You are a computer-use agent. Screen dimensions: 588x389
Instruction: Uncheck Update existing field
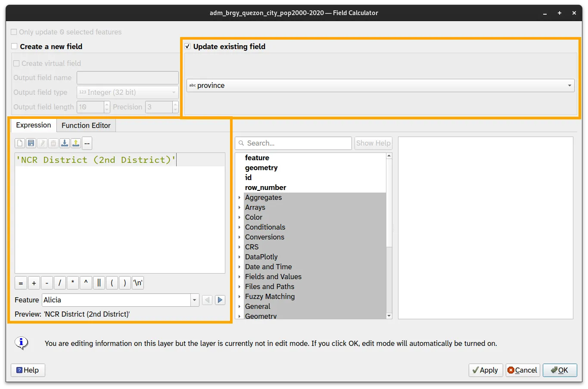pos(187,46)
